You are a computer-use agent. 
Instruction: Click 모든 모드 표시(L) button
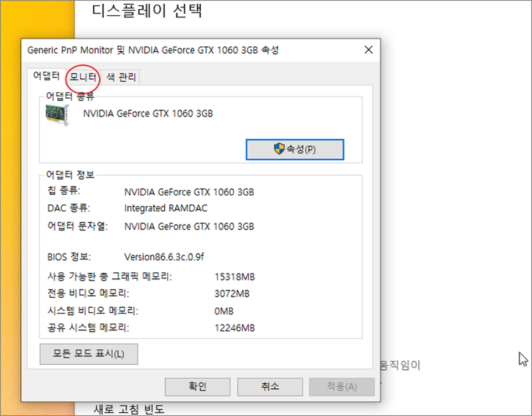coord(89,354)
